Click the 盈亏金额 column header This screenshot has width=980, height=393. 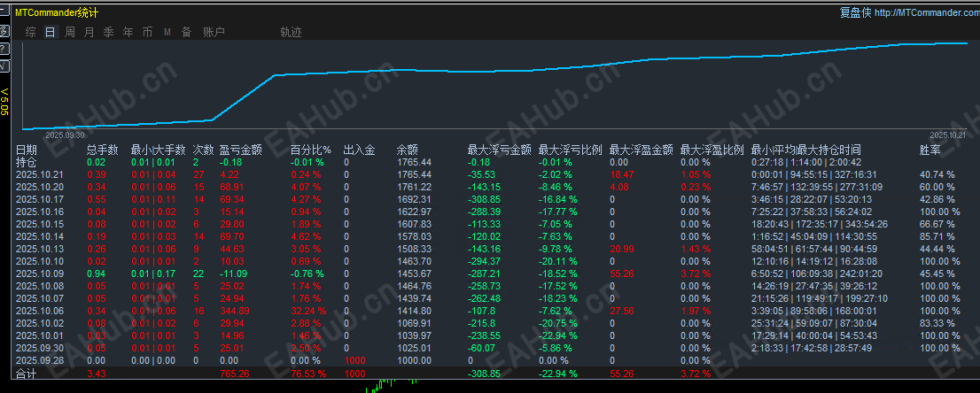241,150
